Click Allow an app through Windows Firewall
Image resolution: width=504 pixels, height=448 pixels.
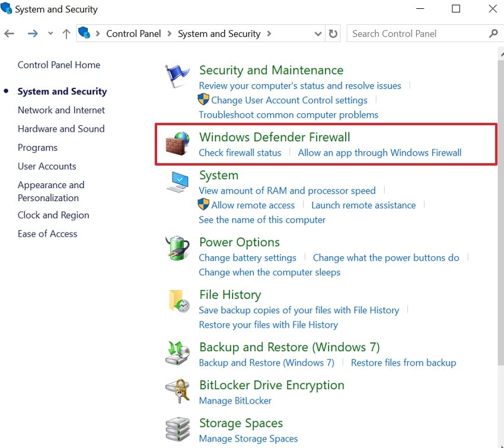379,152
